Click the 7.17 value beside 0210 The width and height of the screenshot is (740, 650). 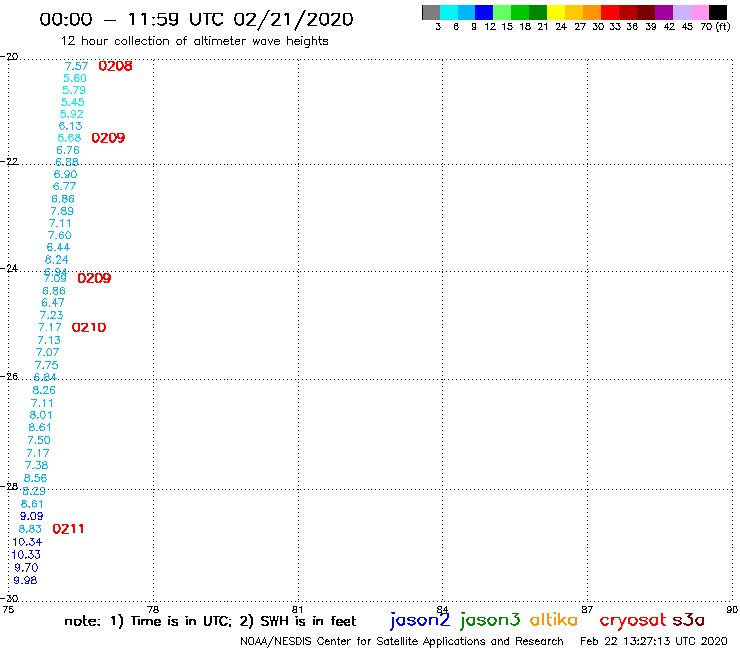point(50,328)
